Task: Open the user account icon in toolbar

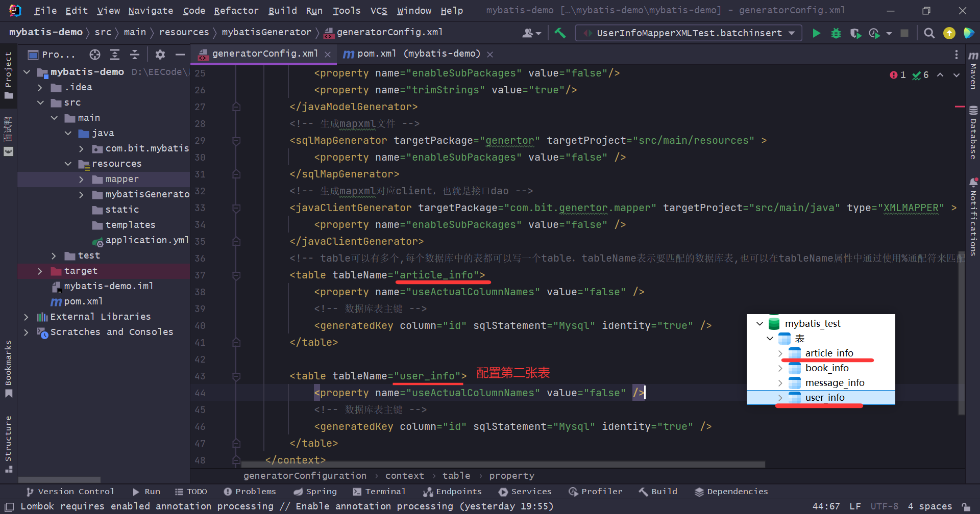Action: tap(531, 33)
